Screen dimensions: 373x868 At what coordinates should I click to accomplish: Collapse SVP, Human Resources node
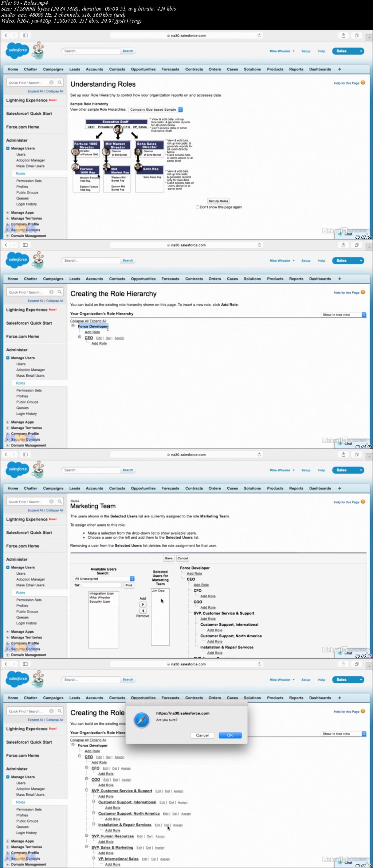coord(87,835)
